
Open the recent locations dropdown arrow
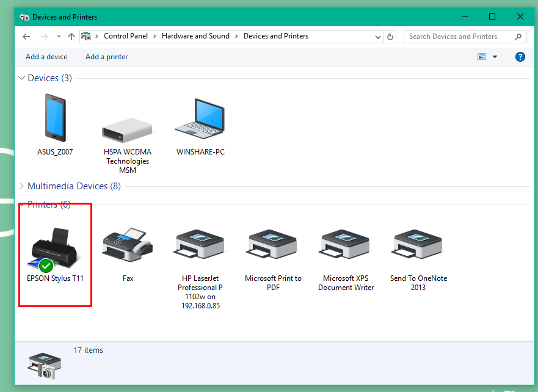pyautogui.click(x=59, y=37)
